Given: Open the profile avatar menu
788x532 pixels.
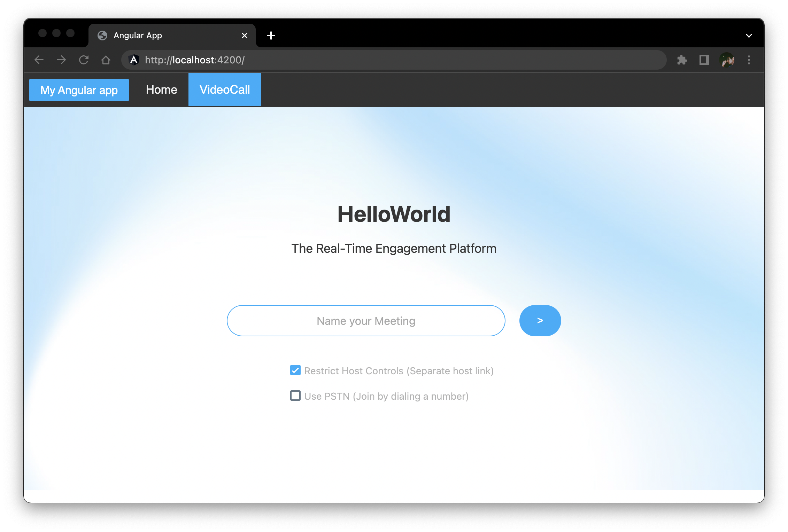Looking at the screenshot, I should click(x=727, y=60).
